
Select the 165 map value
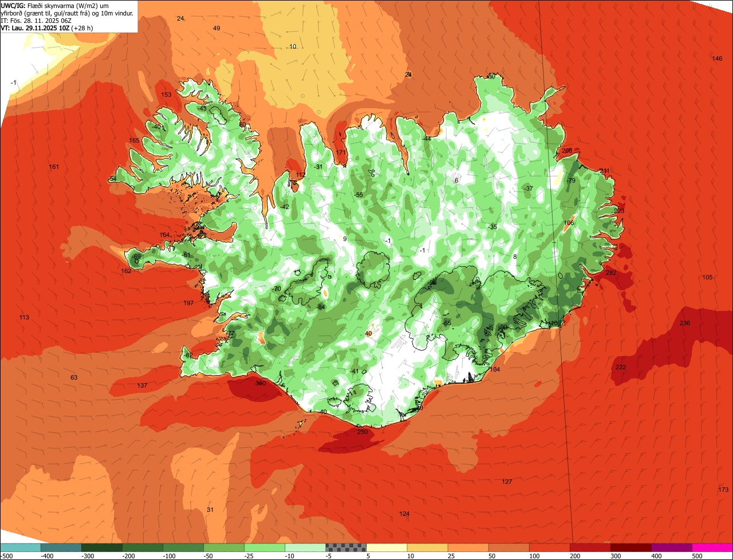135,140
